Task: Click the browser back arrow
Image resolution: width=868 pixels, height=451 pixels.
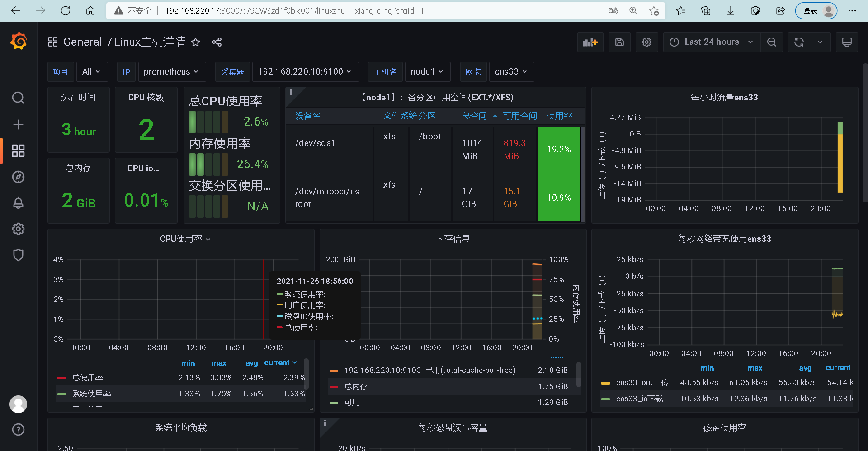Action: [16, 11]
